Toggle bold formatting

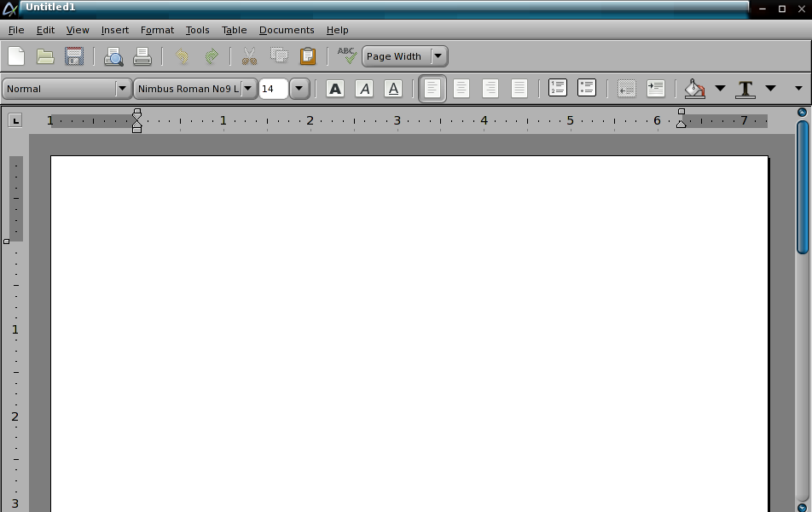[x=335, y=88]
